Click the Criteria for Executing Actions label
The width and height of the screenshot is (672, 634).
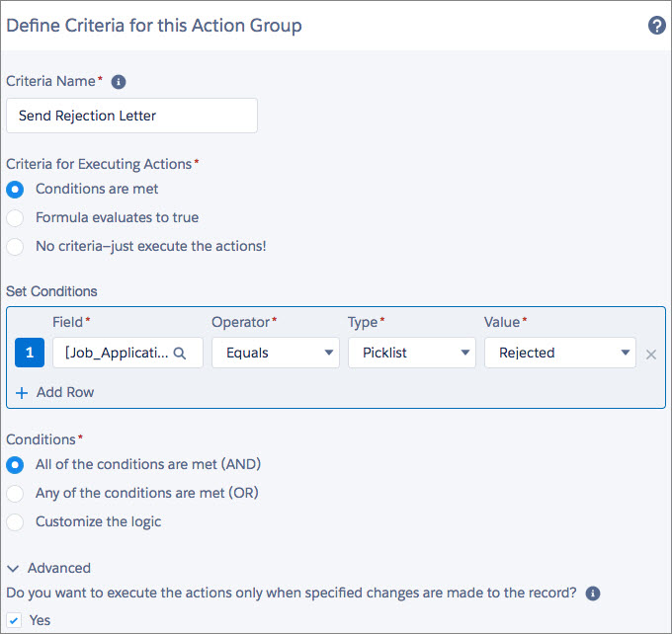99,164
